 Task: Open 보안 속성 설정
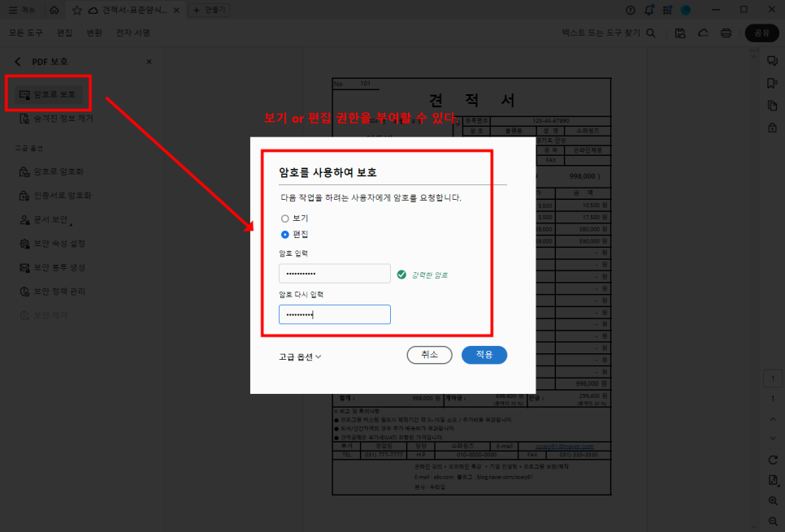tap(53, 244)
